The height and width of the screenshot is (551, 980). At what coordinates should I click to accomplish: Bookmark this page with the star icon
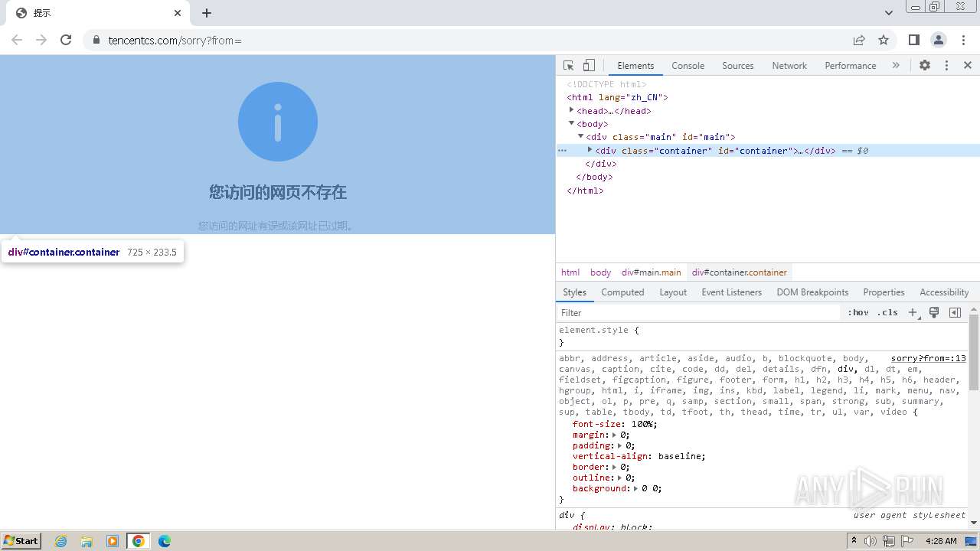[884, 40]
